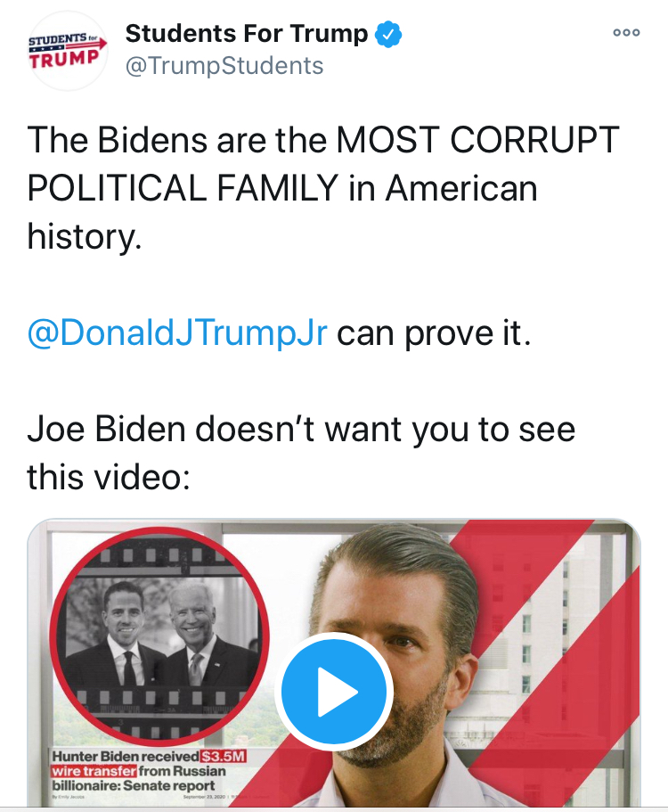668x812 pixels.
Task: Follow the @DonaldJTrumpJr mention link
Action: click(x=177, y=332)
